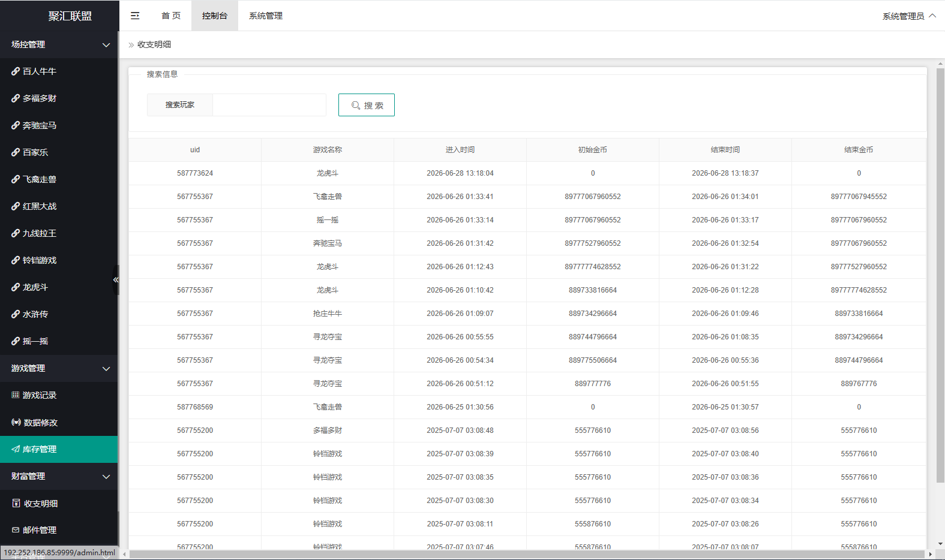The width and height of the screenshot is (945, 560).
Task: Click the link icon beside 百人牛牛
Action: (16, 71)
